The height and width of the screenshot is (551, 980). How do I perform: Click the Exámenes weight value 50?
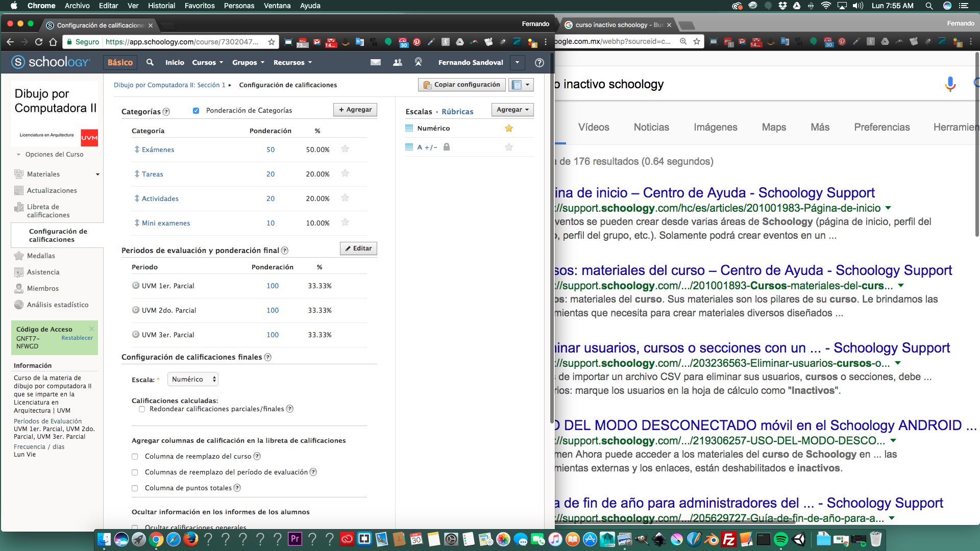271,149
